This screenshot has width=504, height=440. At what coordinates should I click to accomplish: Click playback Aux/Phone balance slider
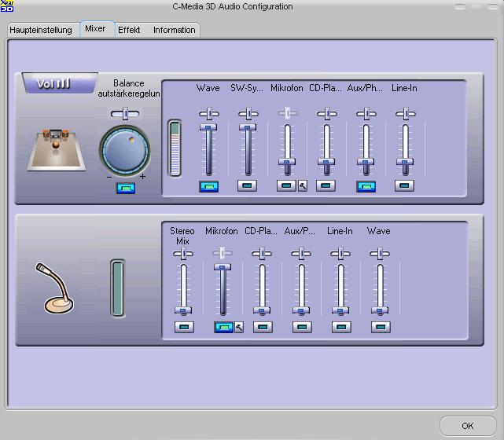366,114
